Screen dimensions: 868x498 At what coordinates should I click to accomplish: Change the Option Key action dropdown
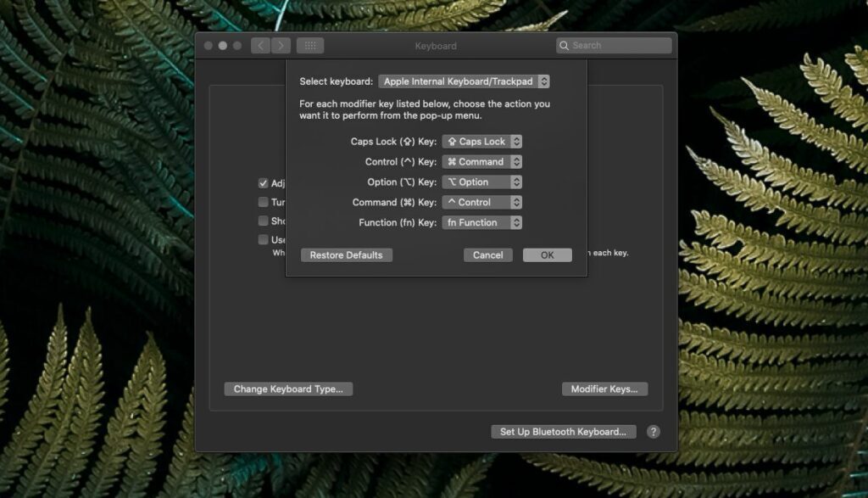(481, 182)
